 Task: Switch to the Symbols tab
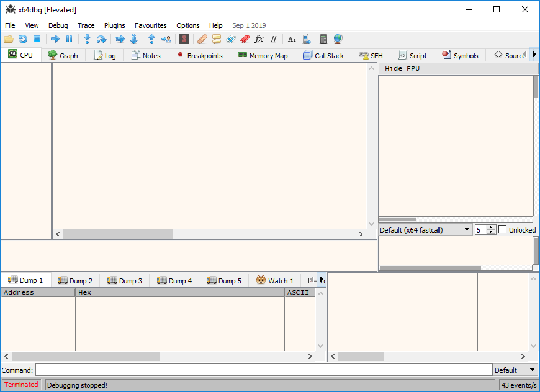(x=460, y=55)
